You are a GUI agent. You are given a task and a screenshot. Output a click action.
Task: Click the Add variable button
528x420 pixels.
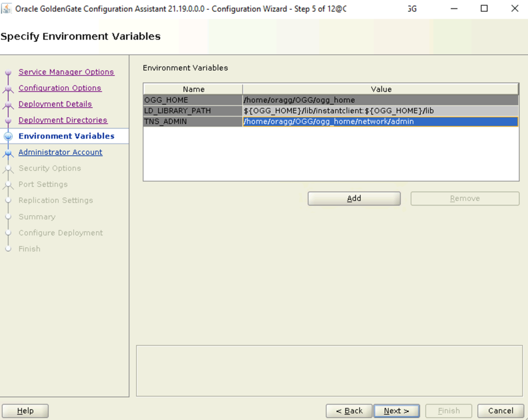click(x=354, y=198)
